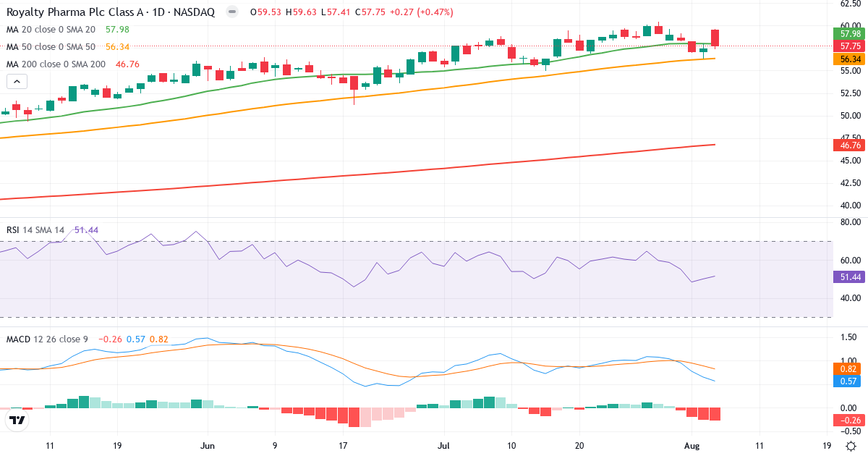
Task: Click the orange 0.82 MACD signal label
Action: [x=851, y=368]
